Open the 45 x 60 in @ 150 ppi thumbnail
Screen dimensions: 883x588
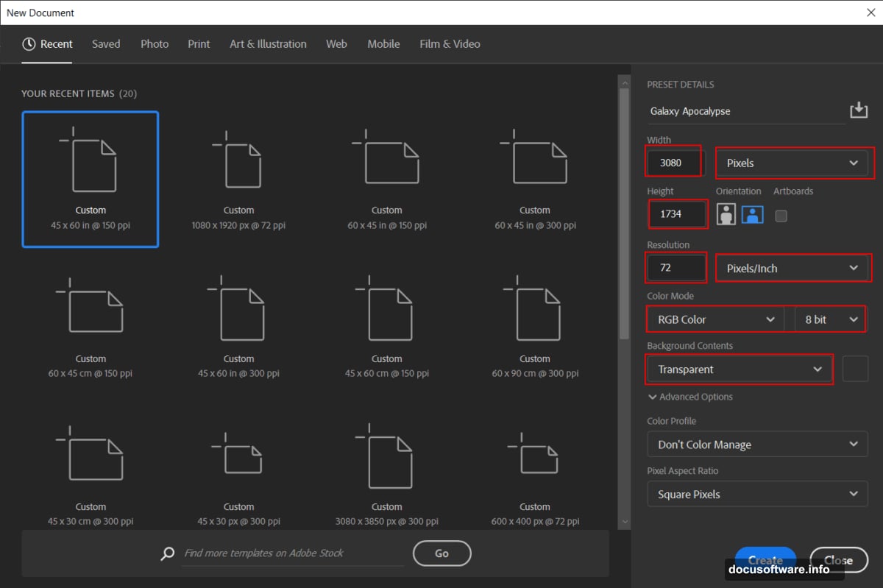coord(90,180)
